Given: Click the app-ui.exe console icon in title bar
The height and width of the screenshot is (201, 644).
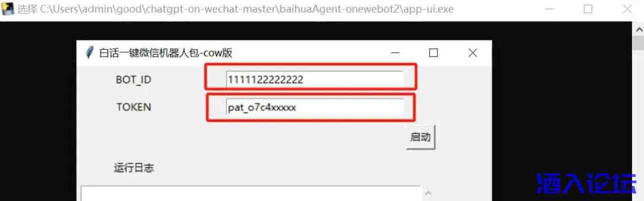Looking at the screenshot, I should (7, 9).
